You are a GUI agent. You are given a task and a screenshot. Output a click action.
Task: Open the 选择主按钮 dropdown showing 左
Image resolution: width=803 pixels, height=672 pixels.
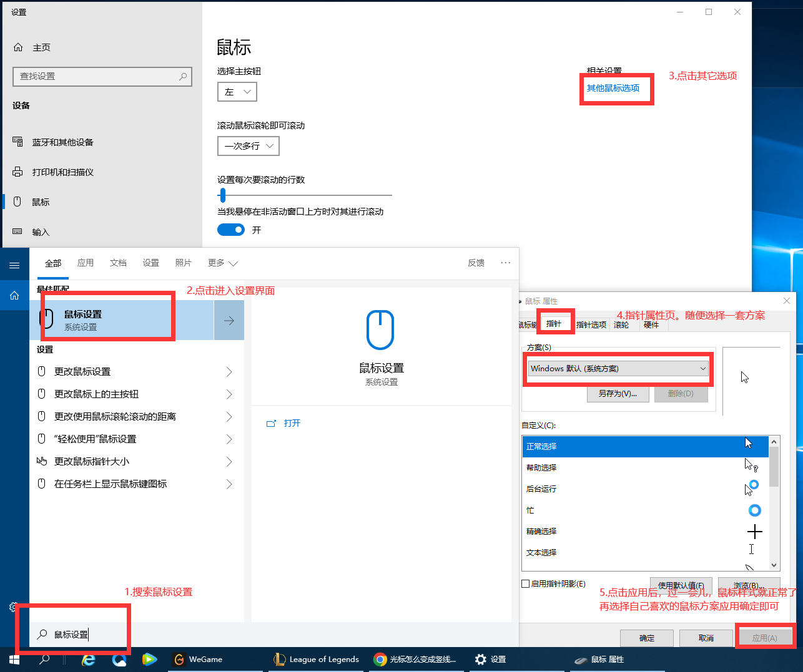coord(237,92)
